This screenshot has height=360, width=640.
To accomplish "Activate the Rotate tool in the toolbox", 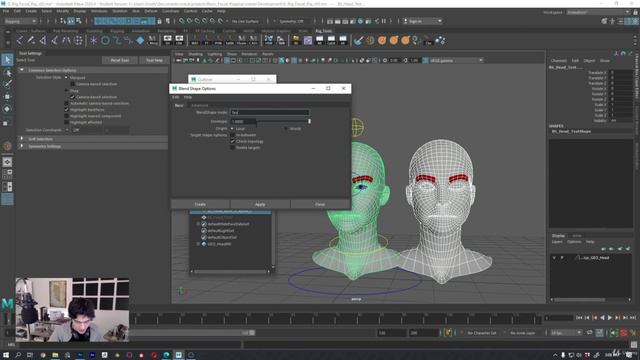I will (x=7, y=109).
